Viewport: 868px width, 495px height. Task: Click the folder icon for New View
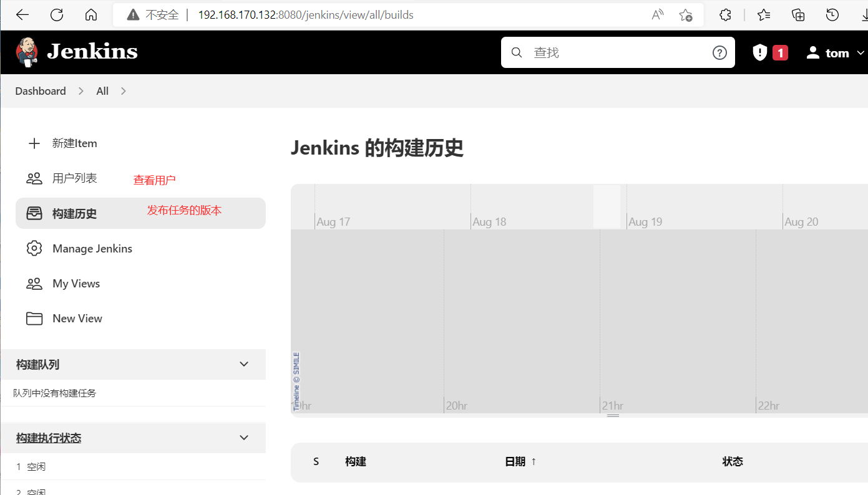[34, 319]
